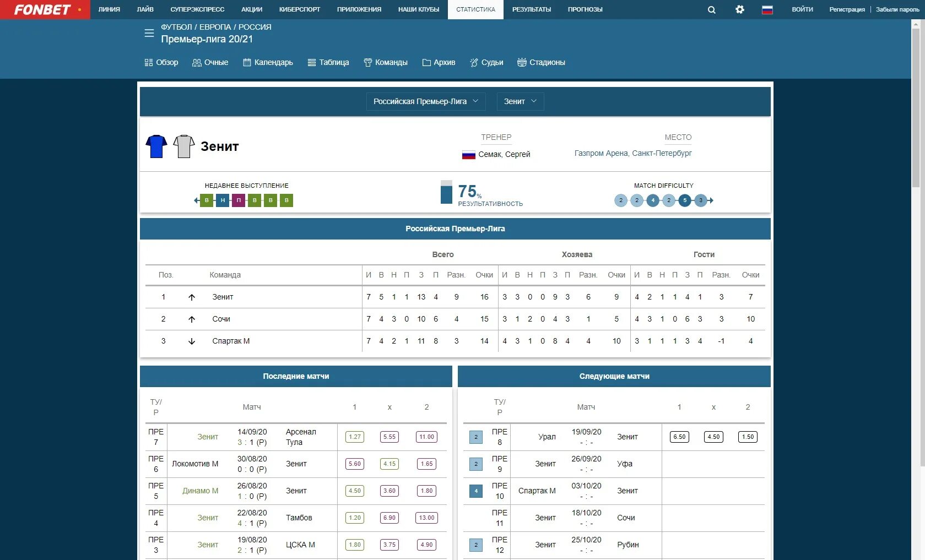925x560 pixels.
Task: Select the white away kit shirt
Action: point(184,146)
